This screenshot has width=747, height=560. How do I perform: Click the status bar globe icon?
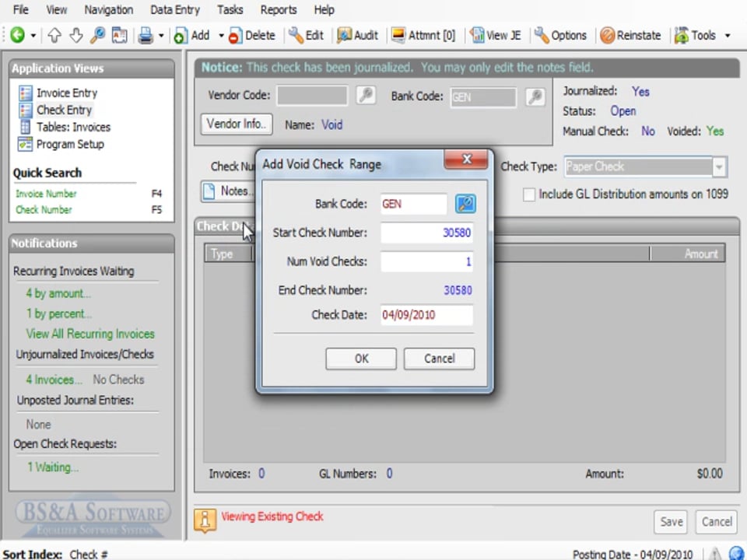coord(736,553)
